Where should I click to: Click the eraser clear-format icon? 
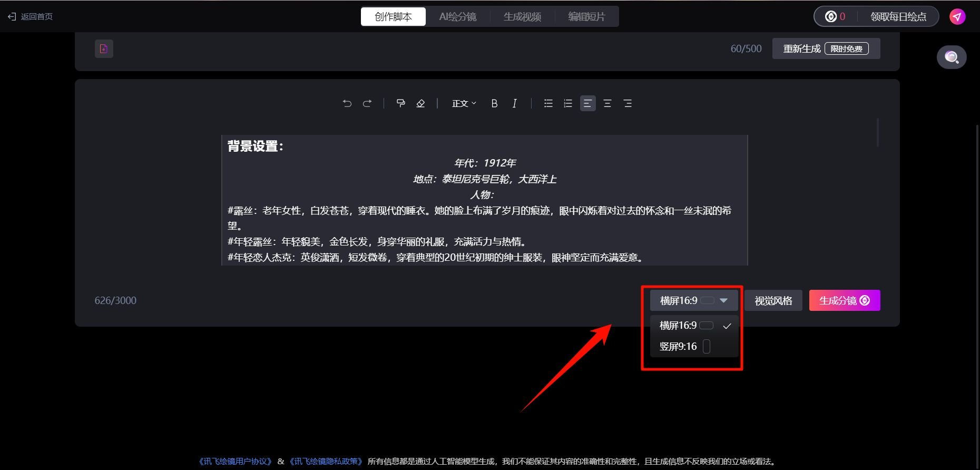[x=420, y=103]
